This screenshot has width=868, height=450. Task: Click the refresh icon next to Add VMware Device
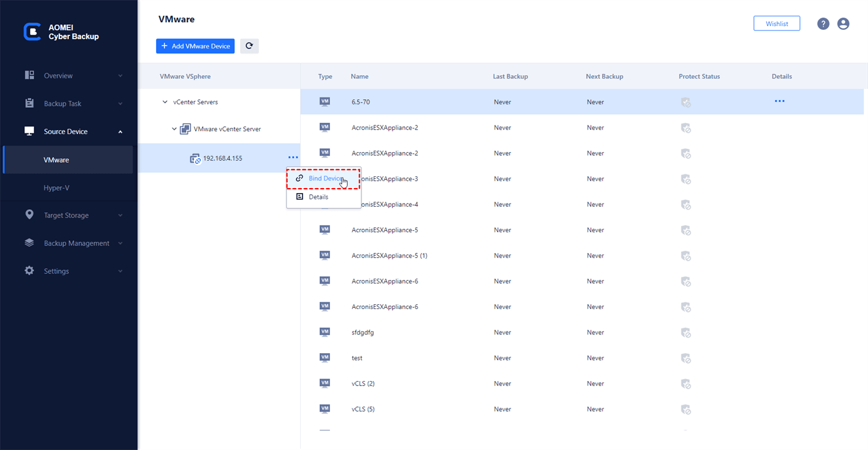pos(249,46)
